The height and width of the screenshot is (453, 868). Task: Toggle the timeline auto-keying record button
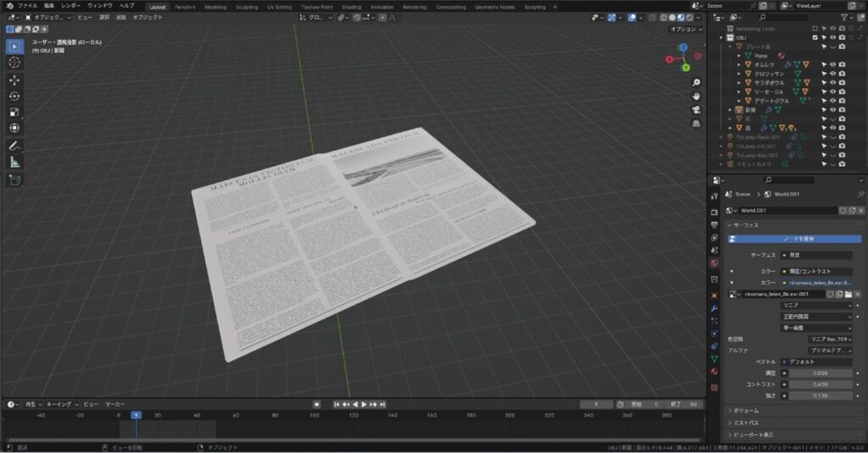317,405
